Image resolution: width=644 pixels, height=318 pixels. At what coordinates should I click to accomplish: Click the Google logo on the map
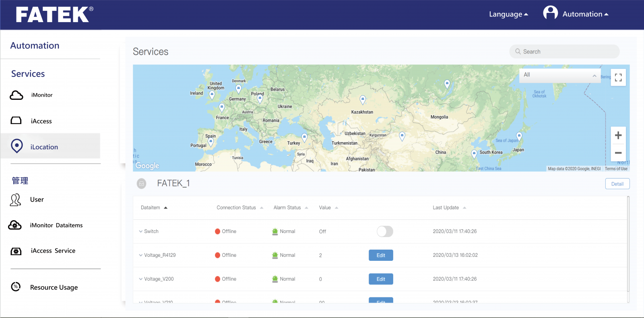point(147,165)
